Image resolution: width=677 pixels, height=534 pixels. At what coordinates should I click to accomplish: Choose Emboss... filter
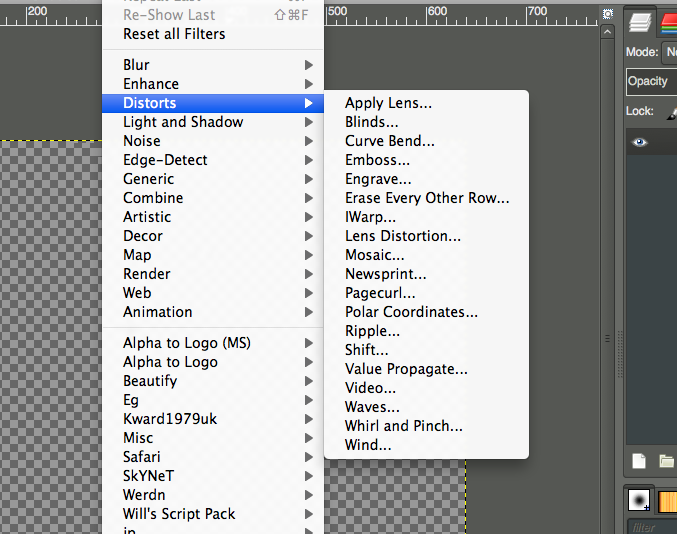click(x=426, y=160)
